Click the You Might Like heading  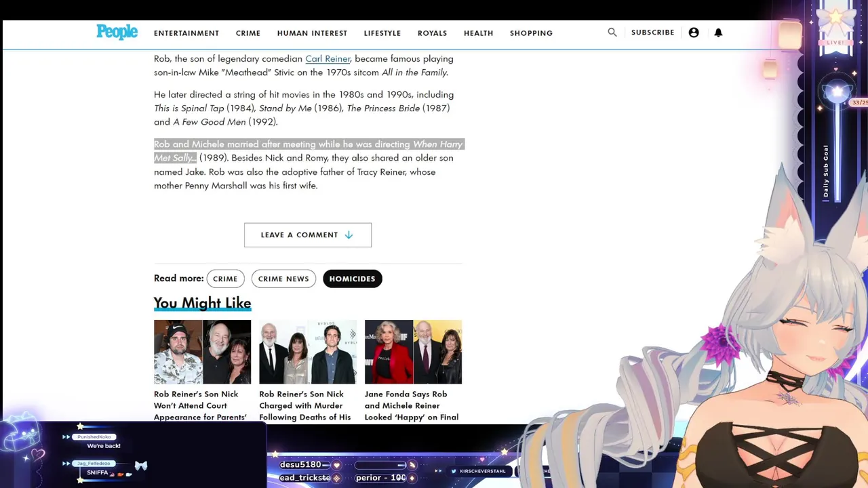point(202,303)
